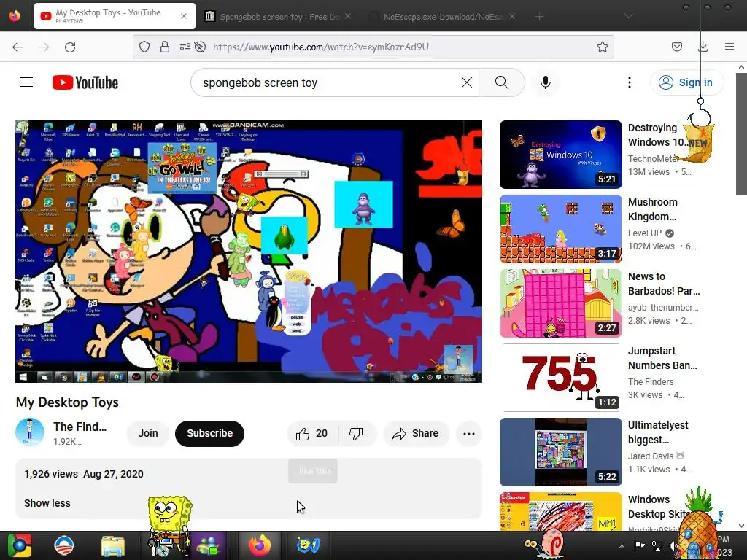Open Jumpstart Numbers 755 video thumbnail
The height and width of the screenshot is (560, 747).
point(561,378)
